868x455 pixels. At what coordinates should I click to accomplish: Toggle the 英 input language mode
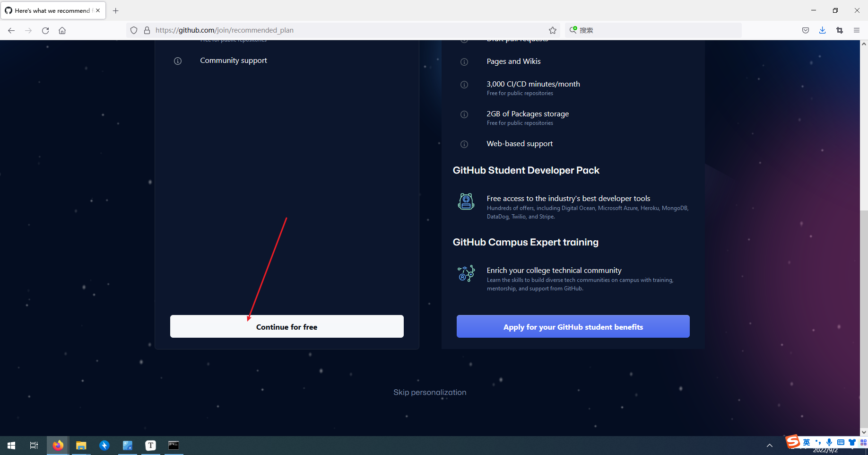pyautogui.click(x=807, y=442)
